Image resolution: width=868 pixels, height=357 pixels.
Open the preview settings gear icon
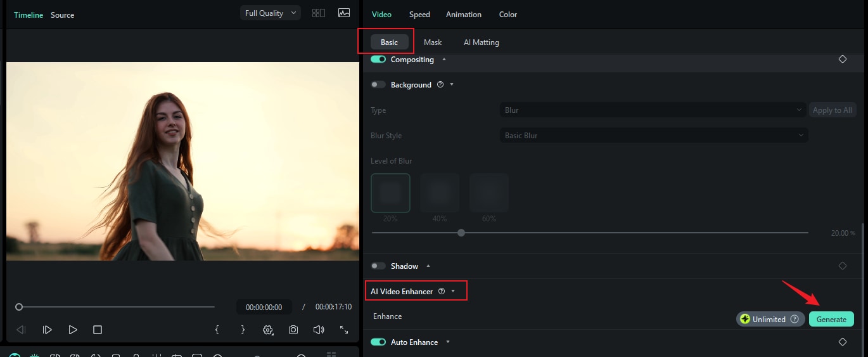268,330
